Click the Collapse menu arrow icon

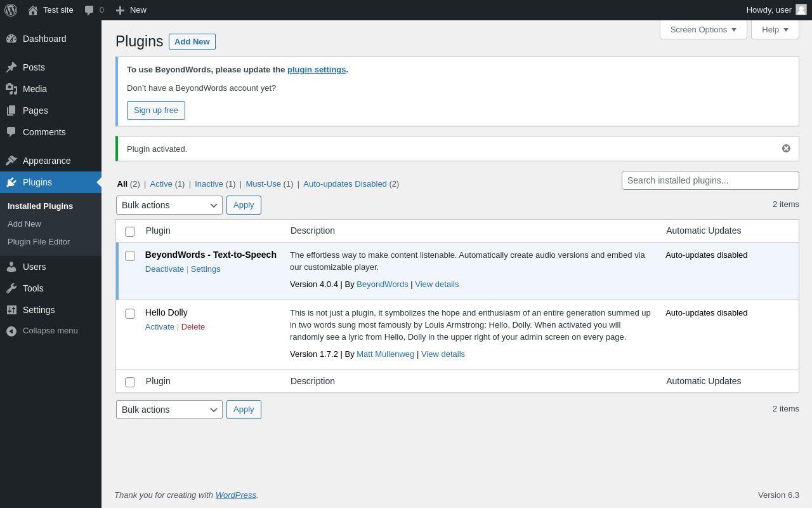click(11, 331)
